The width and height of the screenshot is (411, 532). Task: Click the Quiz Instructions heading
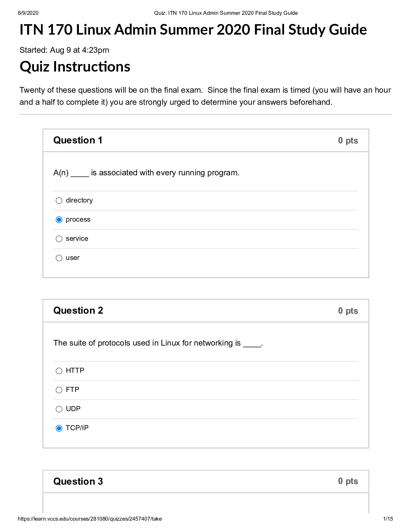coord(75,66)
